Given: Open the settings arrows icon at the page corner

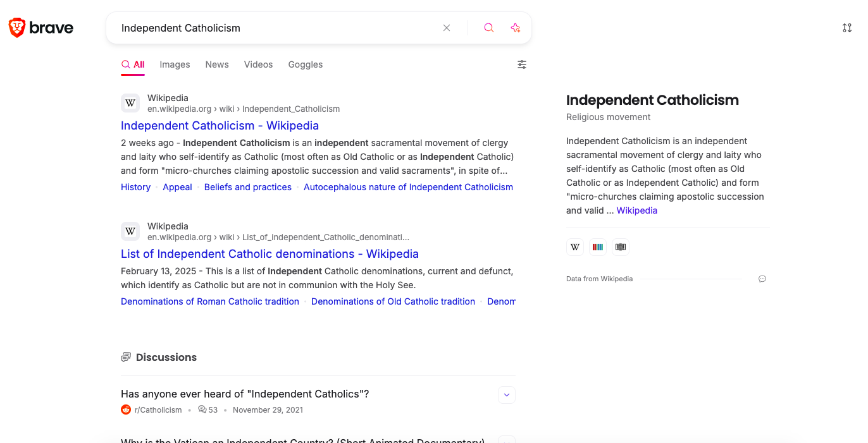Looking at the screenshot, I should coord(847,28).
